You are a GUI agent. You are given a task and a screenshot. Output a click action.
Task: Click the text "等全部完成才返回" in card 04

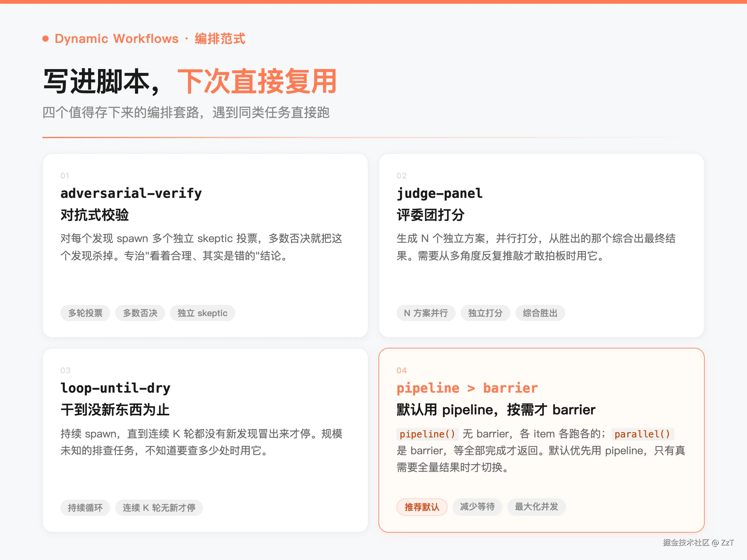[x=496, y=450]
